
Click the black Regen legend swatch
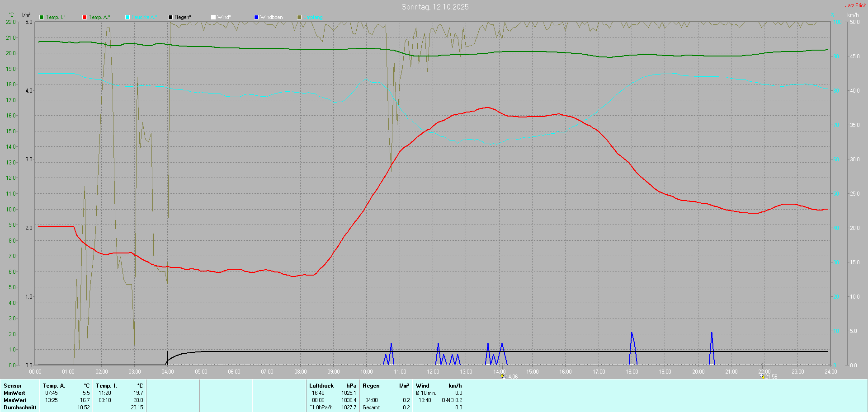pyautogui.click(x=170, y=17)
